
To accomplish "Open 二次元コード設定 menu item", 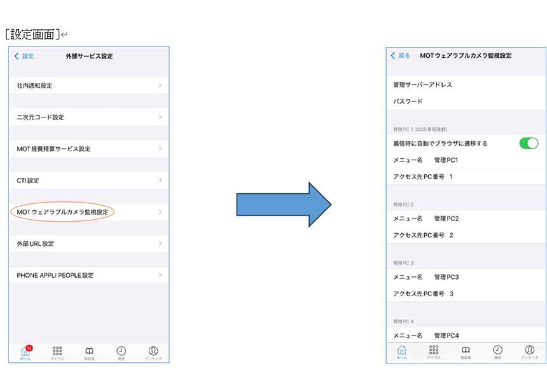I will pyautogui.click(x=41, y=117).
